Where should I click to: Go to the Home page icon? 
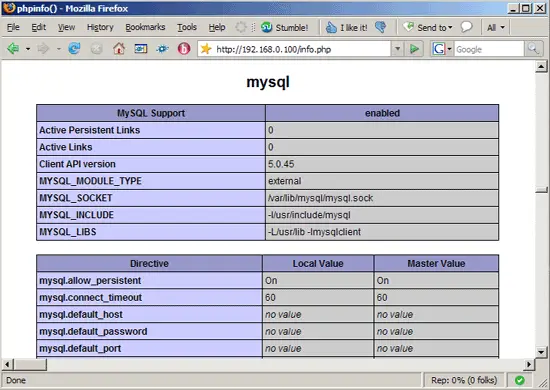[x=119, y=48]
